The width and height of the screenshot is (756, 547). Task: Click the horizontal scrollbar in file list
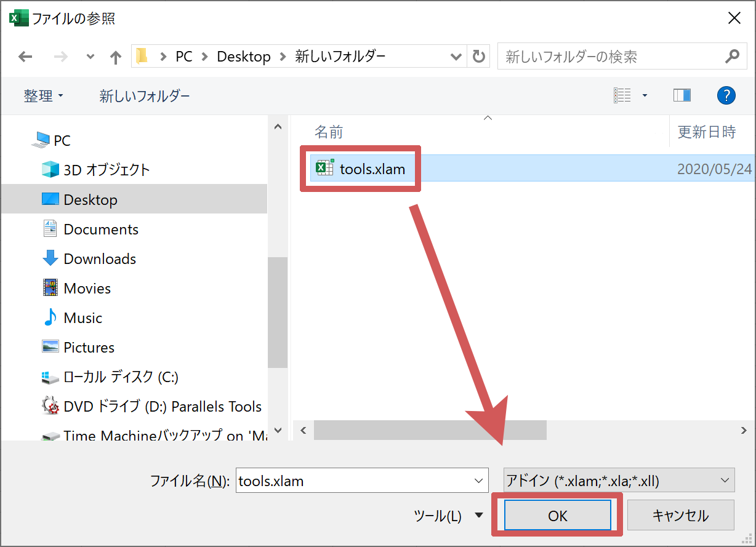tap(430, 430)
